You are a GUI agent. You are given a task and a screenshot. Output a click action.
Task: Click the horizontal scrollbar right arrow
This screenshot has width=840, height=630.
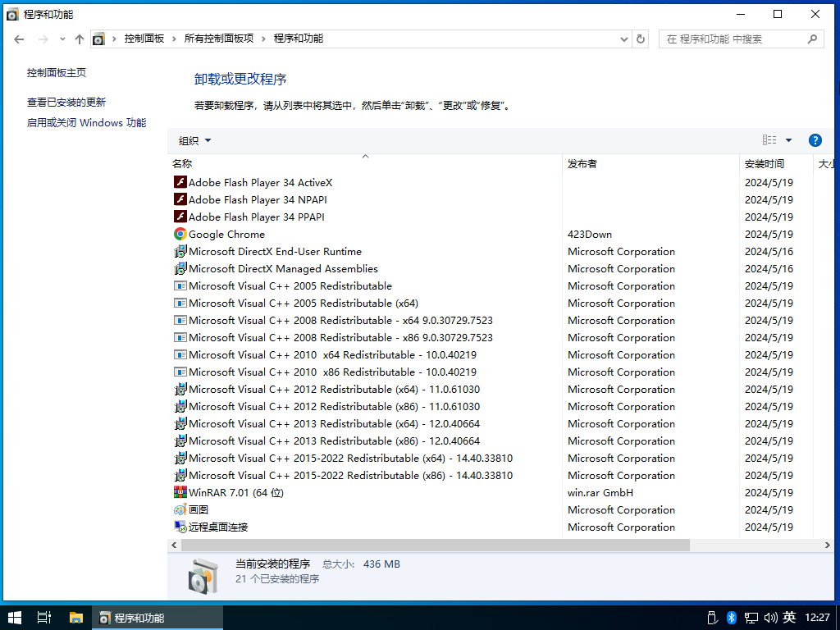(x=828, y=545)
